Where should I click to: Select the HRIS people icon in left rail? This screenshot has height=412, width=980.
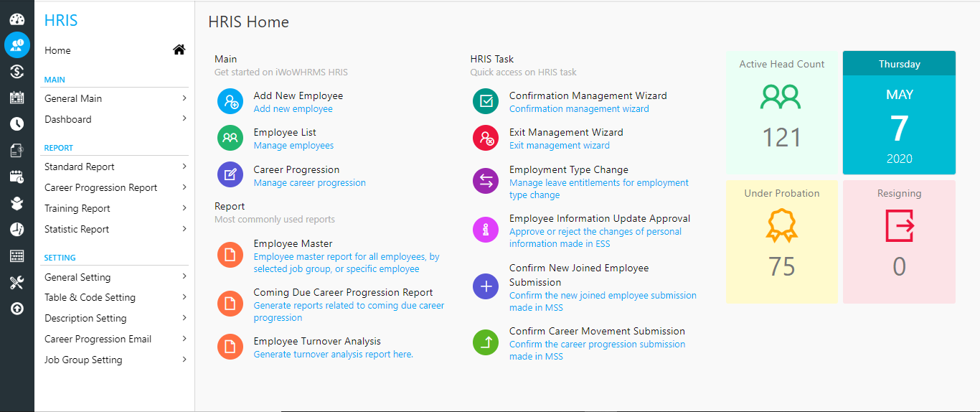pyautogui.click(x=17, y=45)
